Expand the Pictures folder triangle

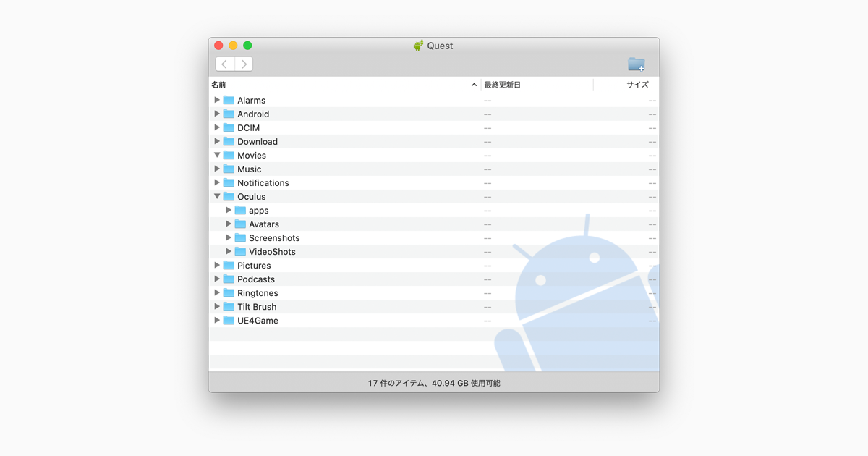pos(217,265)
